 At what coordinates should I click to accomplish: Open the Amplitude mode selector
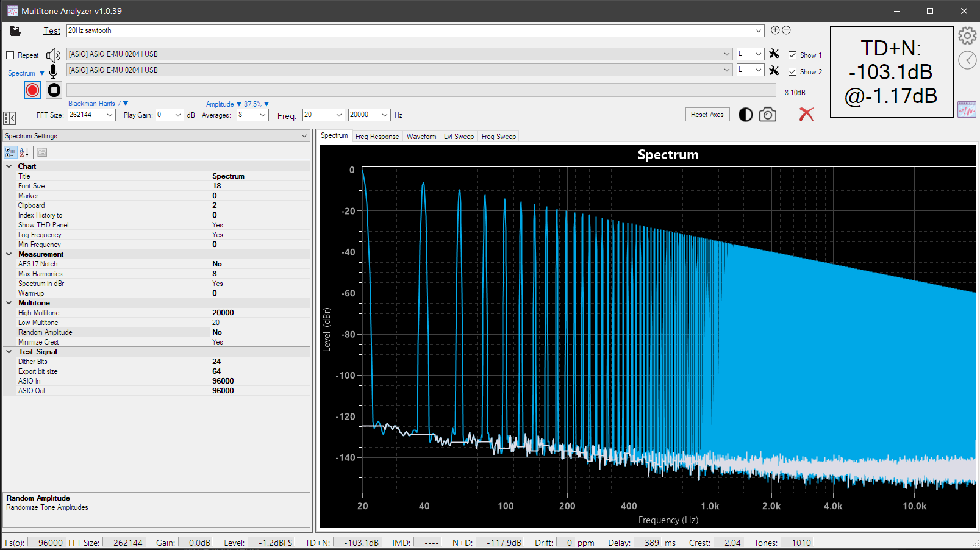[224, 104]
